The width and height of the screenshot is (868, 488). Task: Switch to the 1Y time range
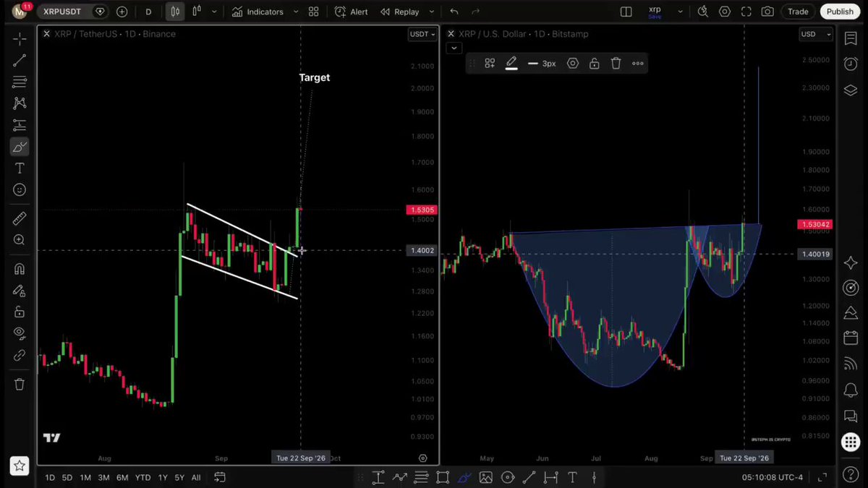(x=163, y=477)
